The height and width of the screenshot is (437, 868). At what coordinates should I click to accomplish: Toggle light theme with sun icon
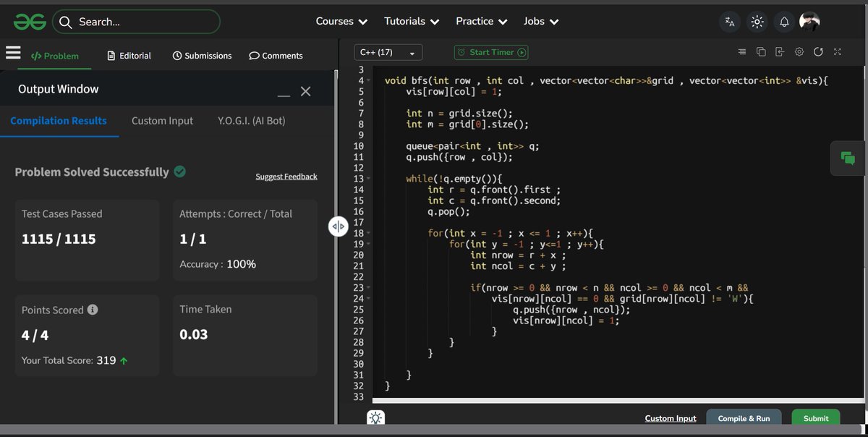pyautogui.click(x=757, y=22)
